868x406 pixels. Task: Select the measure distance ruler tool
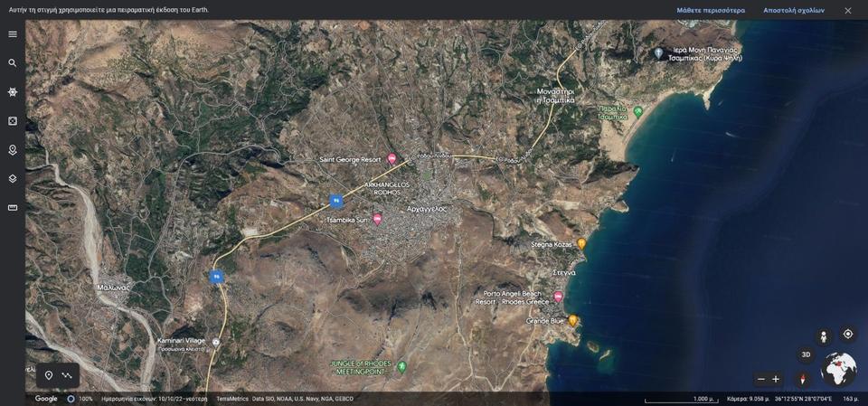[13, 208]
